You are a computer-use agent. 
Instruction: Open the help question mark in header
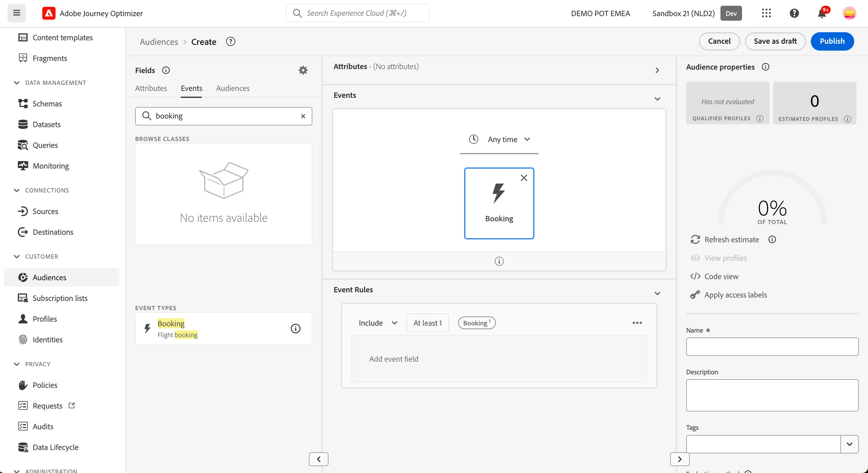tap(794, 13)
